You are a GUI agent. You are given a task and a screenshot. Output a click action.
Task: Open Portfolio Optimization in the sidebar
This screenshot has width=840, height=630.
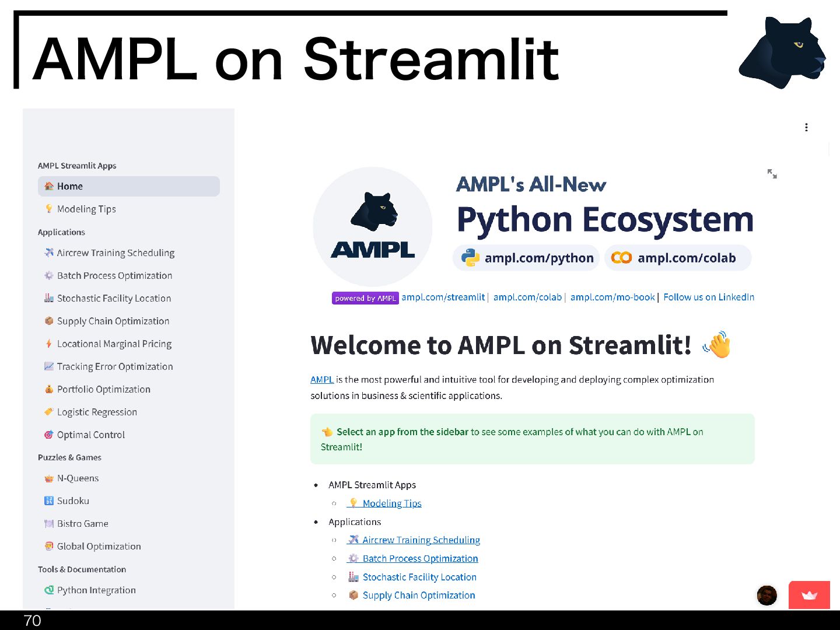click(129, 389)
